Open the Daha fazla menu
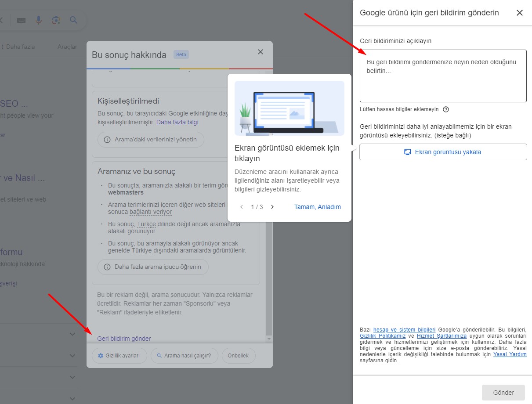The height and width of the screenshot is (404, 532). tap(18, 47)
